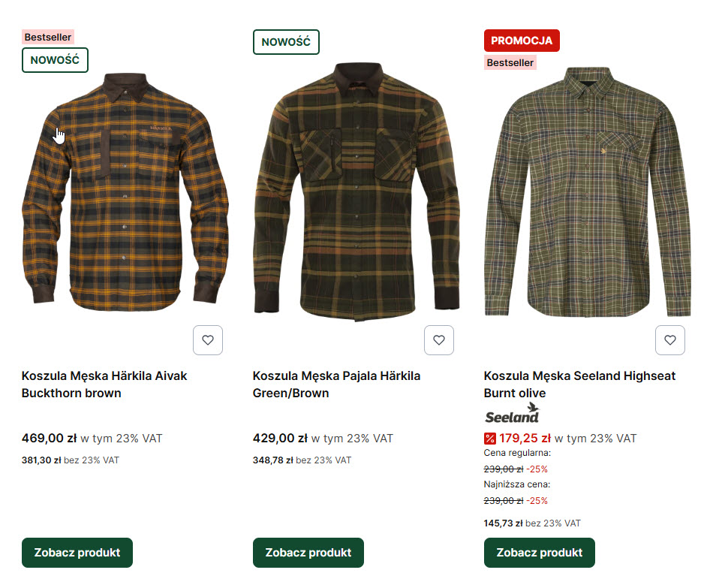Favorite the Pajala Härkila Green/Brown shirt
Image resolution: width=728 pixels, height=585 pixels.
pos(439,340)
